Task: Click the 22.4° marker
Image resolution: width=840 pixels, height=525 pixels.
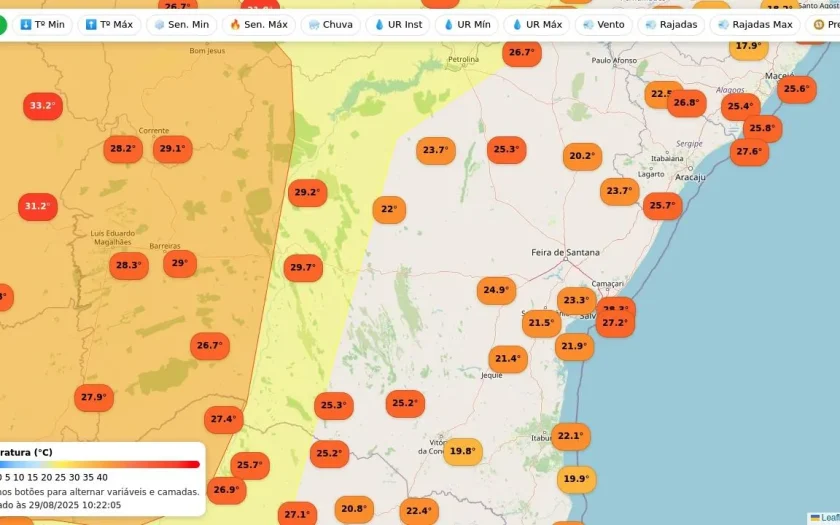Action: [419, 511]
